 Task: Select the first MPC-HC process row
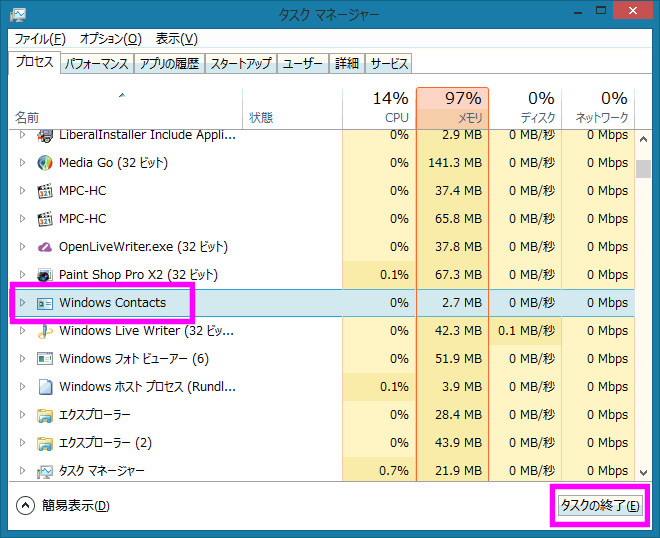(200, 190)
